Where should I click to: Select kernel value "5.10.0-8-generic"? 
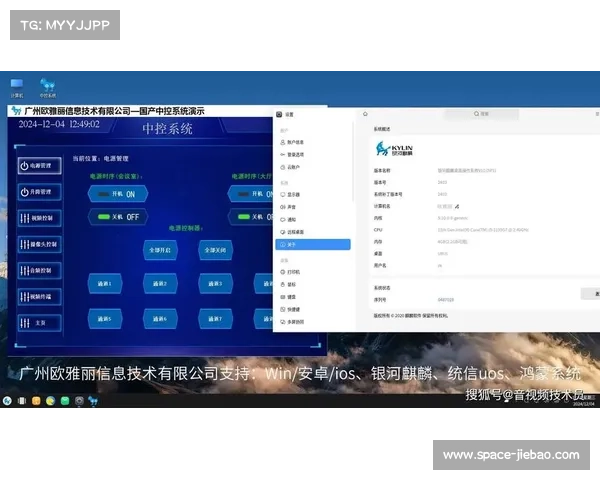[453, 218]
